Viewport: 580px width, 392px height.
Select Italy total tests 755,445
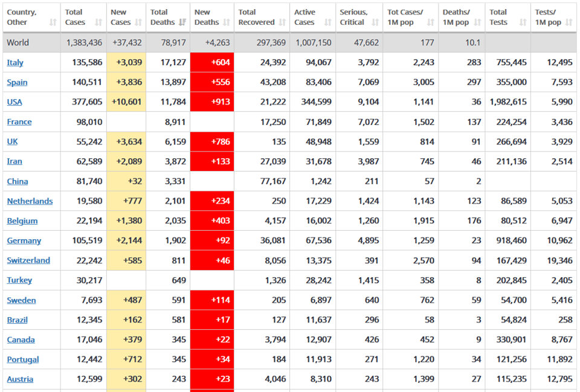click(x=511, y=62)
